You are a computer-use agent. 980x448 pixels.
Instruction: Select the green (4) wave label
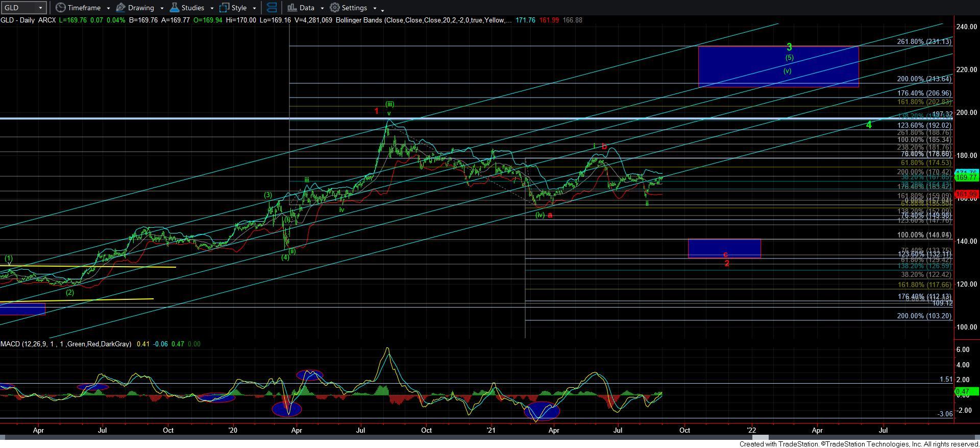[x=285, y=257]
